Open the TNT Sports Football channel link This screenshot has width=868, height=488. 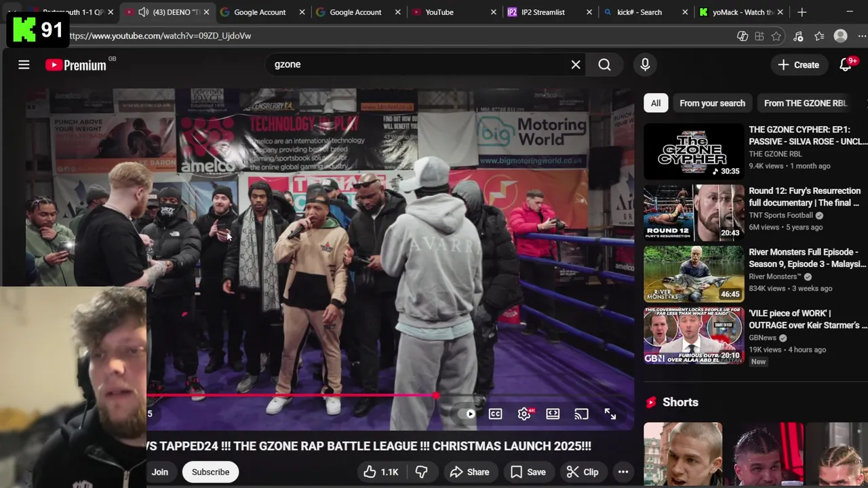point(781,216)
